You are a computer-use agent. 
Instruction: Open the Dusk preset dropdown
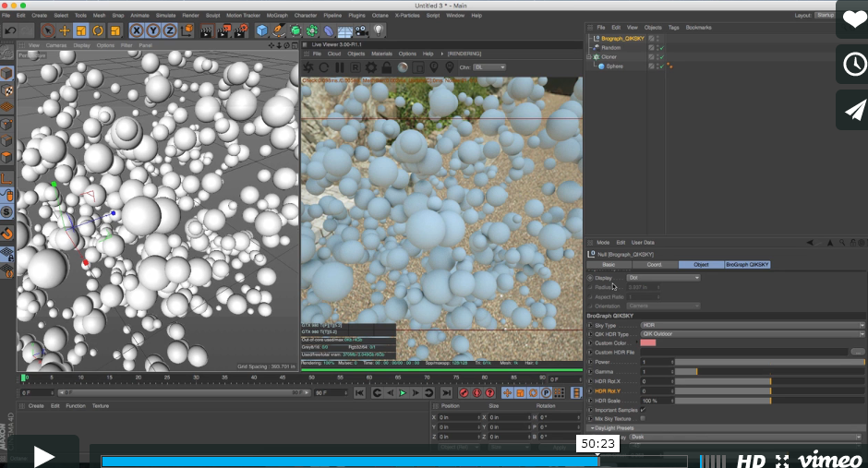(746, 437)
